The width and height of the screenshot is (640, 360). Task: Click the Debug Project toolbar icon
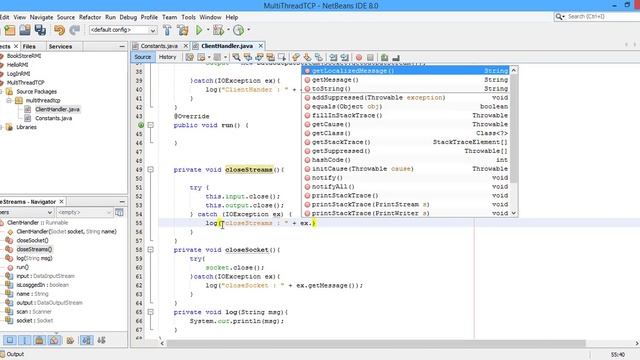218,30
